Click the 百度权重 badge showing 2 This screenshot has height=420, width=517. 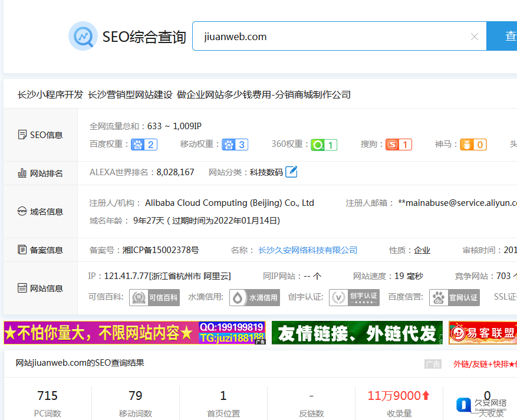[144, 145]
